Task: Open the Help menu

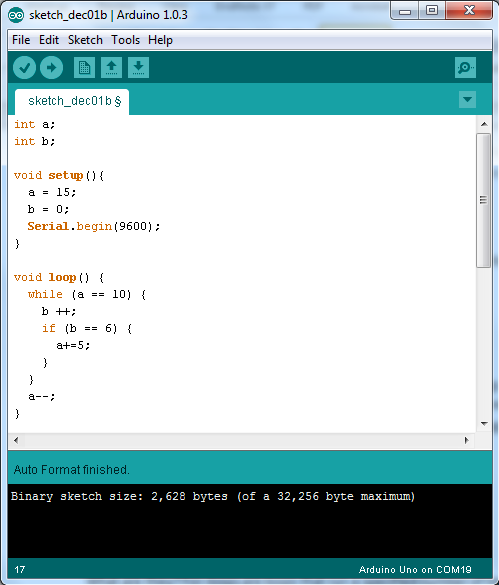Action: tap(160, 40)
